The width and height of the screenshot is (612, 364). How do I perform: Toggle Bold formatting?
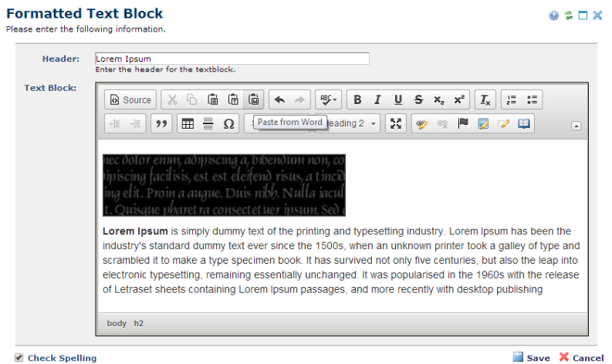click(x=357, y=99)
